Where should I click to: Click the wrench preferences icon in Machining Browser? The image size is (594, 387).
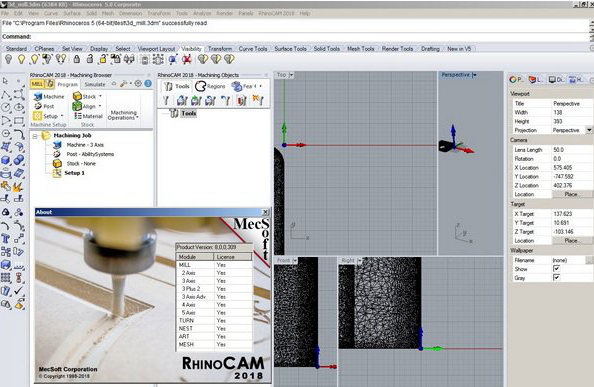point(123,84)
